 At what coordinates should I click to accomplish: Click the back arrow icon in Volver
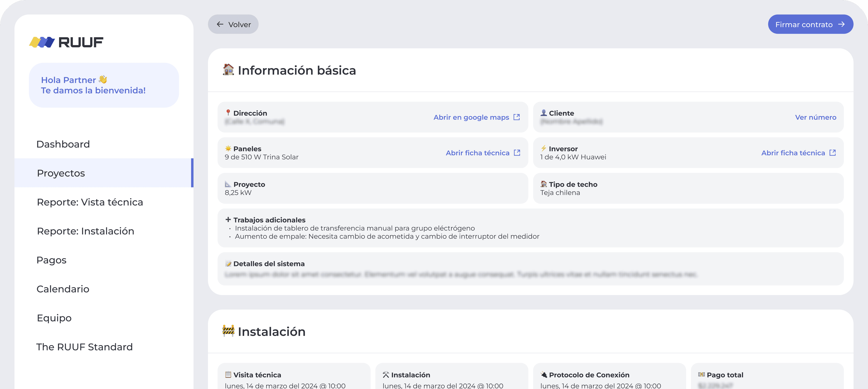click(x=220, y=24)
